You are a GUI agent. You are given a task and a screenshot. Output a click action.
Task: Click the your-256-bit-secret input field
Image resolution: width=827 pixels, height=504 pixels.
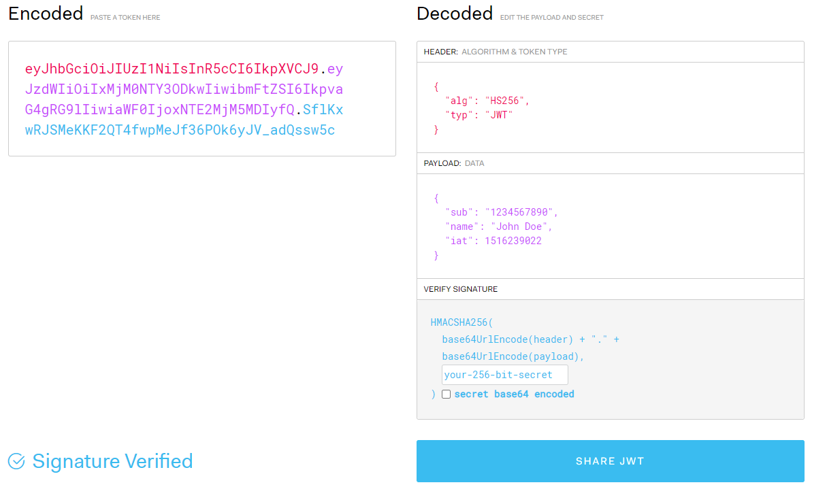[505, 375]
